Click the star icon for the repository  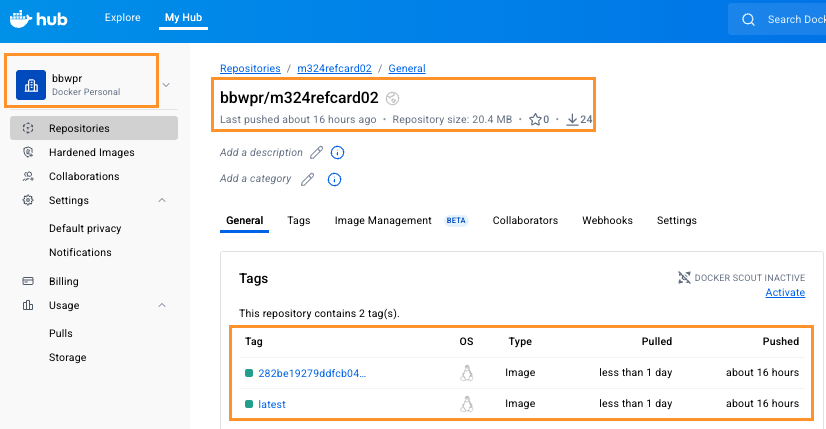click(535, 120)
